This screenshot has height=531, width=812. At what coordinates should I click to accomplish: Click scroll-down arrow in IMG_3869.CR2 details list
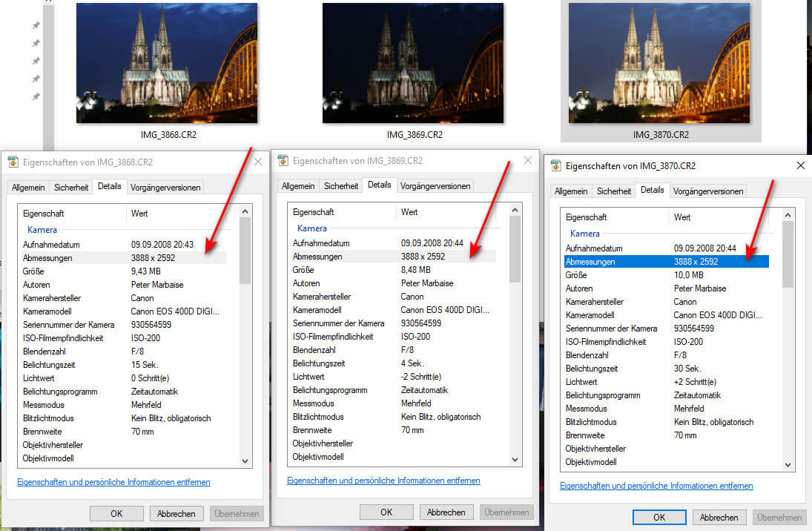(x=515, y=459)
